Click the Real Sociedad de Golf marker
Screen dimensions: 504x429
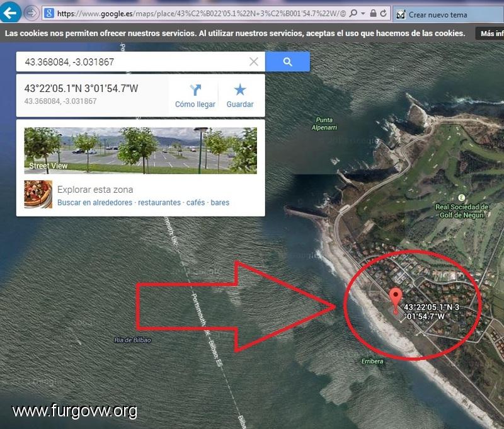coord(462,198)
